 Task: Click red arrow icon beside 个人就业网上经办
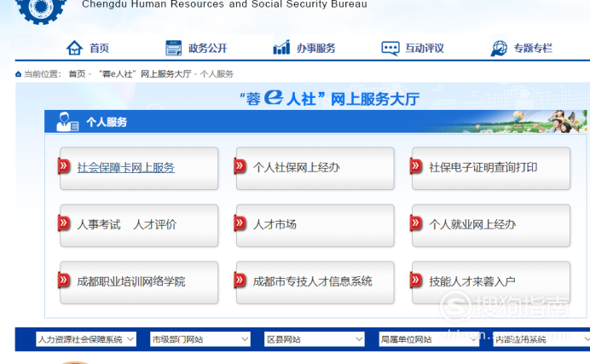tap(416, 223)
